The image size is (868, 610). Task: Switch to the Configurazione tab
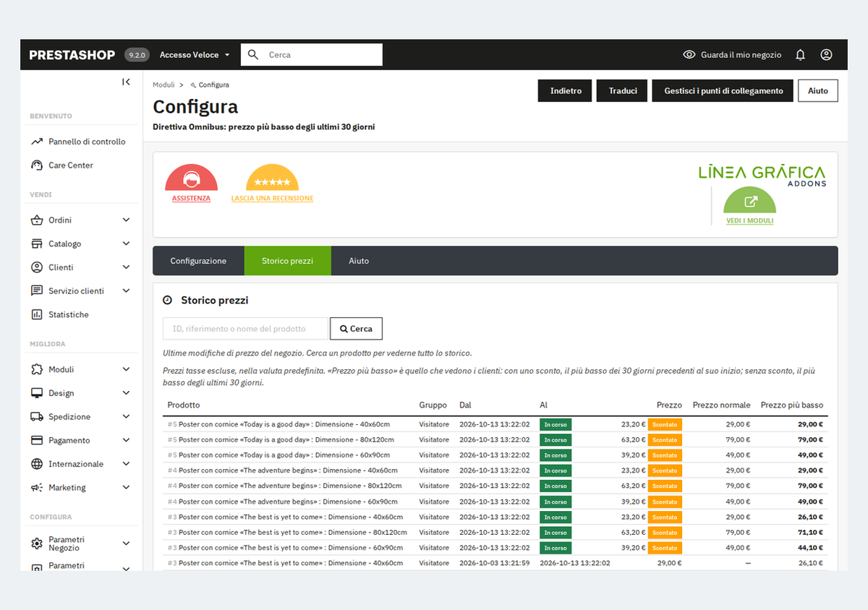pos(198,261)
